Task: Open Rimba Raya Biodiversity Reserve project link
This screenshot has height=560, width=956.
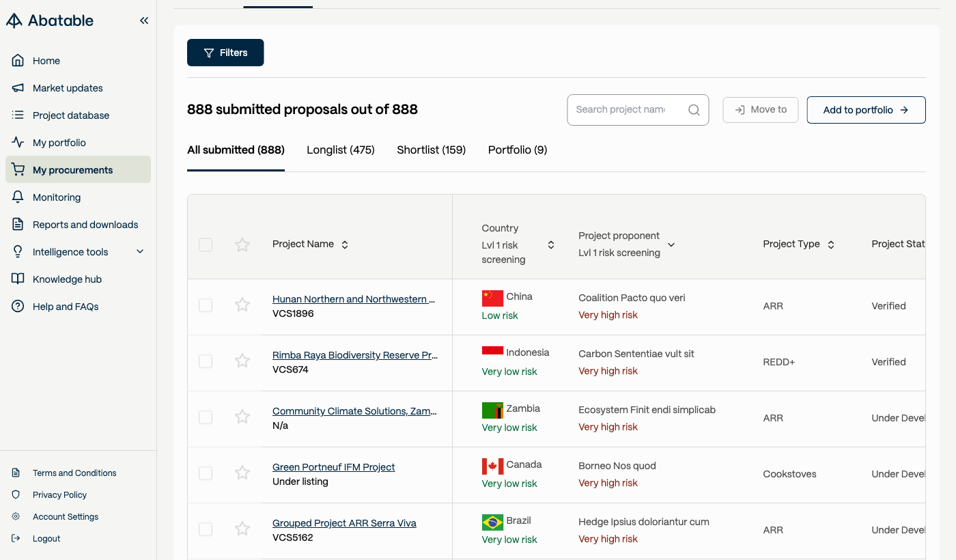Action: point(355,355)
